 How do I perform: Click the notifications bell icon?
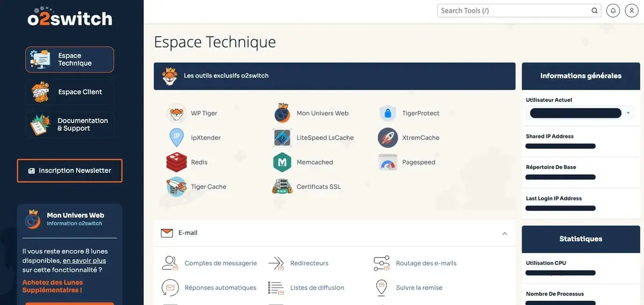click(613, 10)
